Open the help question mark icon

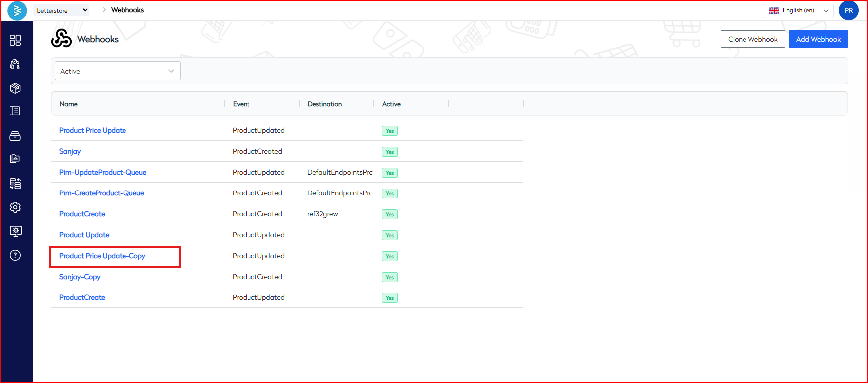point(15,255)
